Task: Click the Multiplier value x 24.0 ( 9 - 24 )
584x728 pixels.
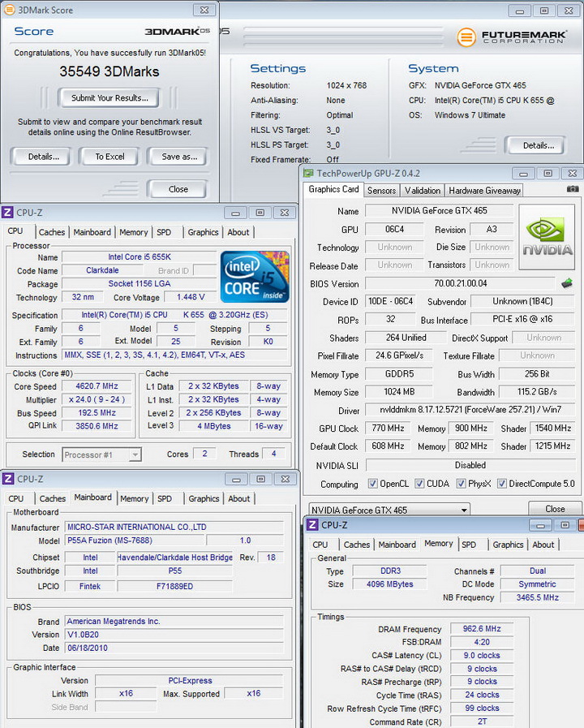Action: pos(97,399)
